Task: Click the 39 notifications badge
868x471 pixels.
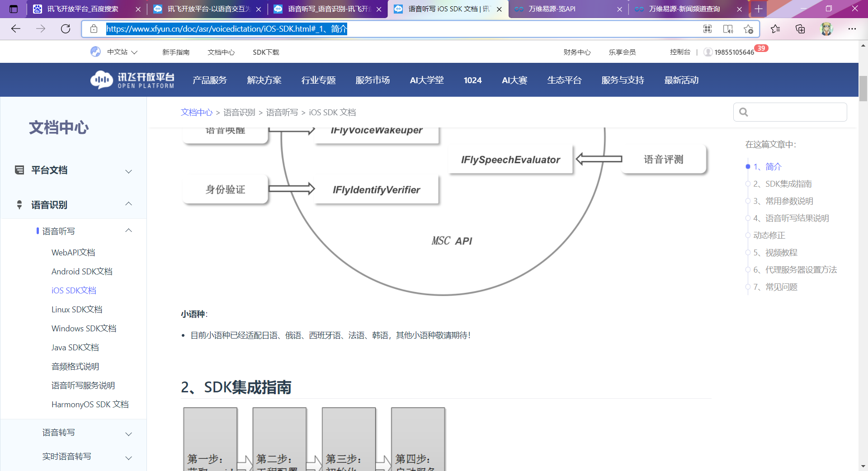Action: coord(761,48)
